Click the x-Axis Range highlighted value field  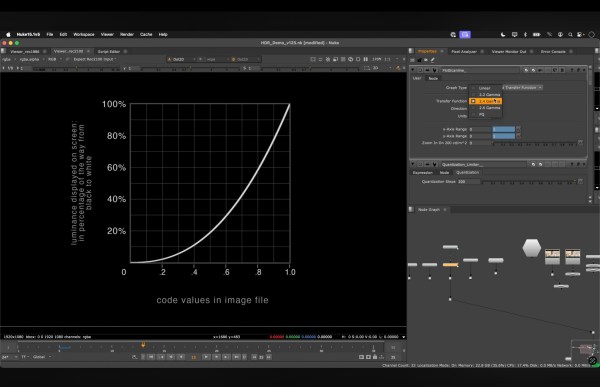(504, 129)
